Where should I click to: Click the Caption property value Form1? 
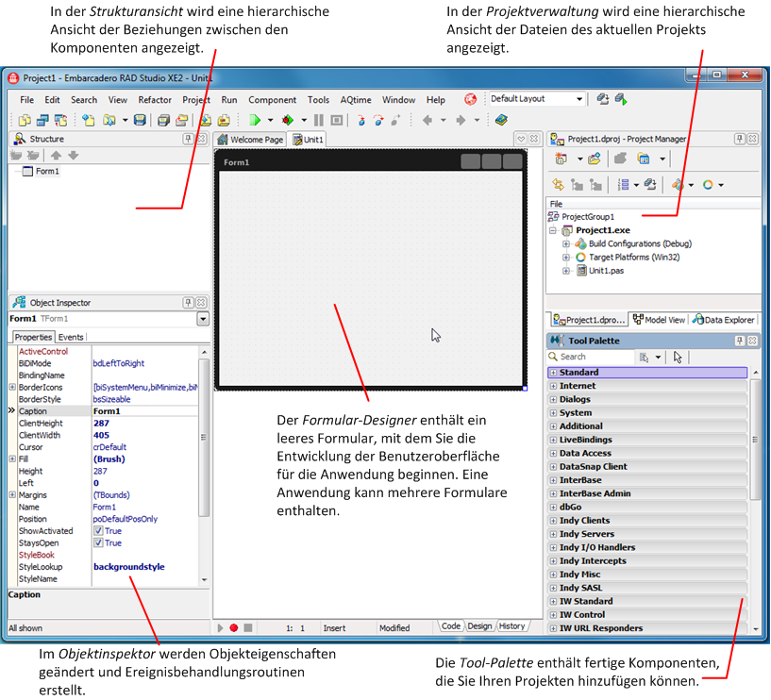[144, 411]
